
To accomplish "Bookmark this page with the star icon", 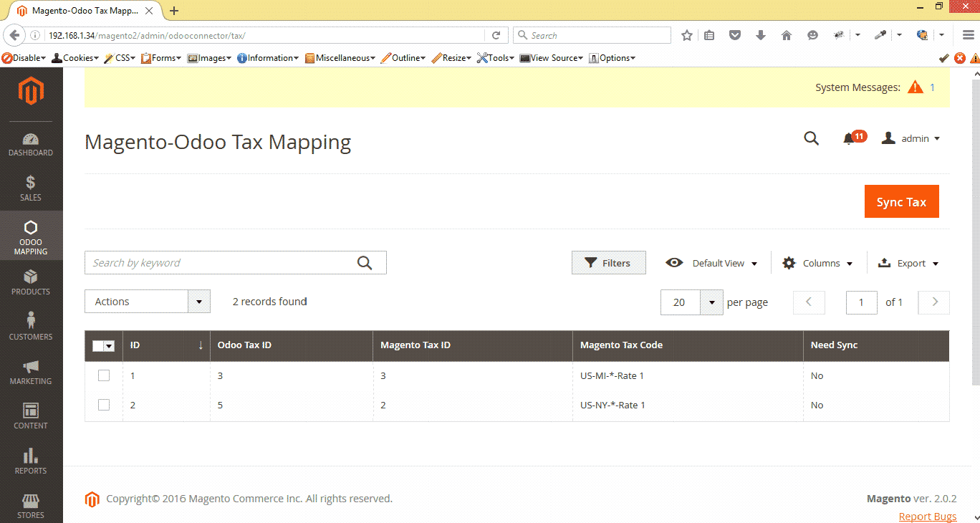I will (x=686, y=35).
